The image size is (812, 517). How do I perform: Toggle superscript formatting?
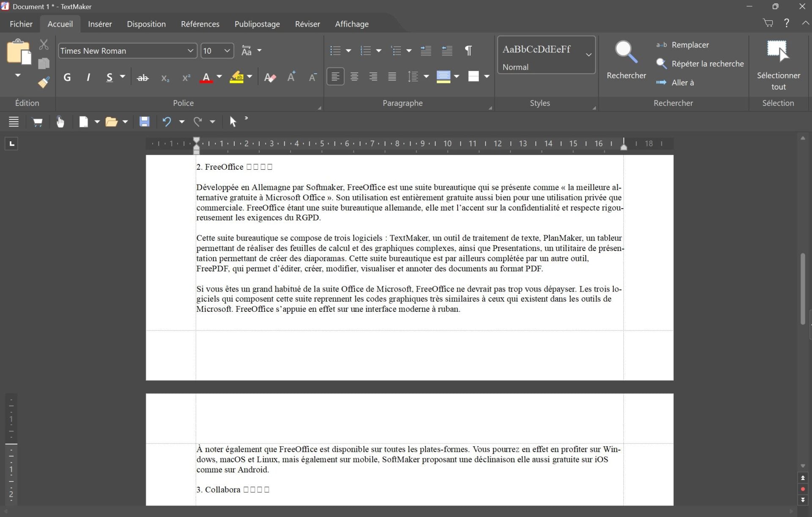(x=186, y=77)
